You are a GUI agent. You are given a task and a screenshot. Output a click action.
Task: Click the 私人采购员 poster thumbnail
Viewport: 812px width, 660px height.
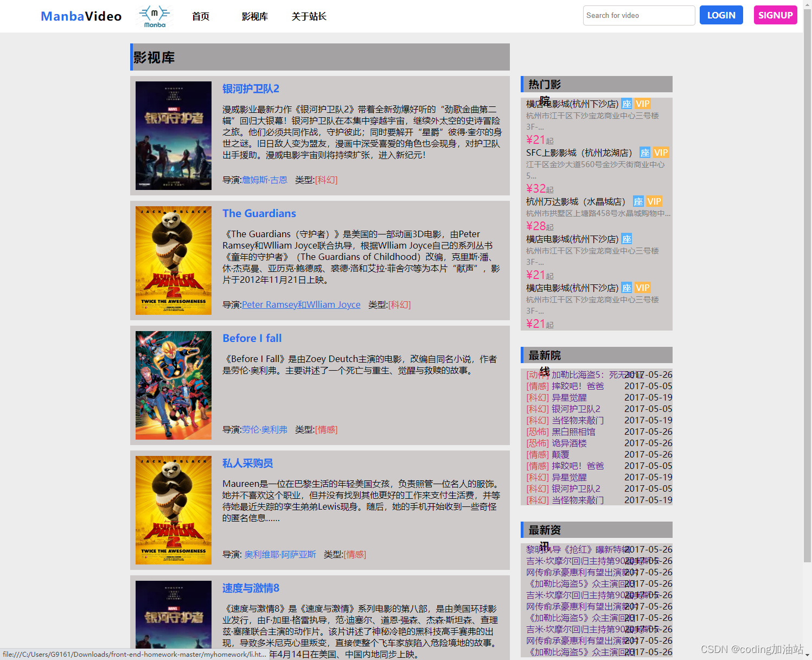[x=174, y=510]
